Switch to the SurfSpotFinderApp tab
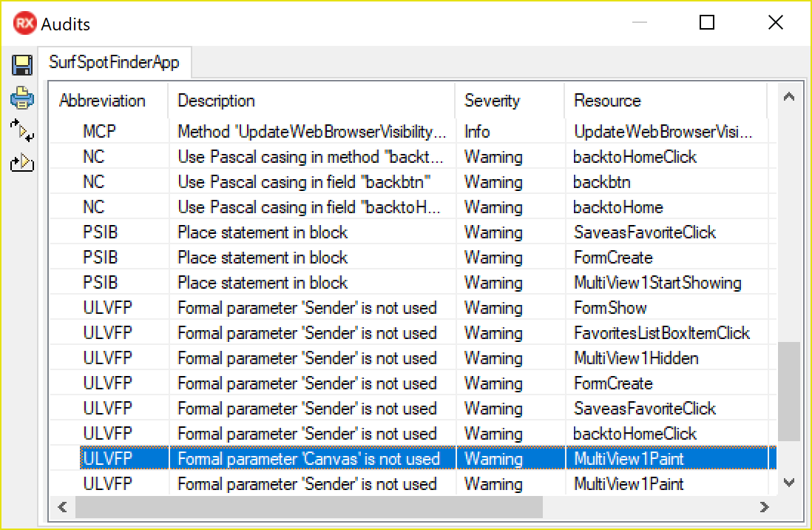Screen dimensions: 812x530 115,62
